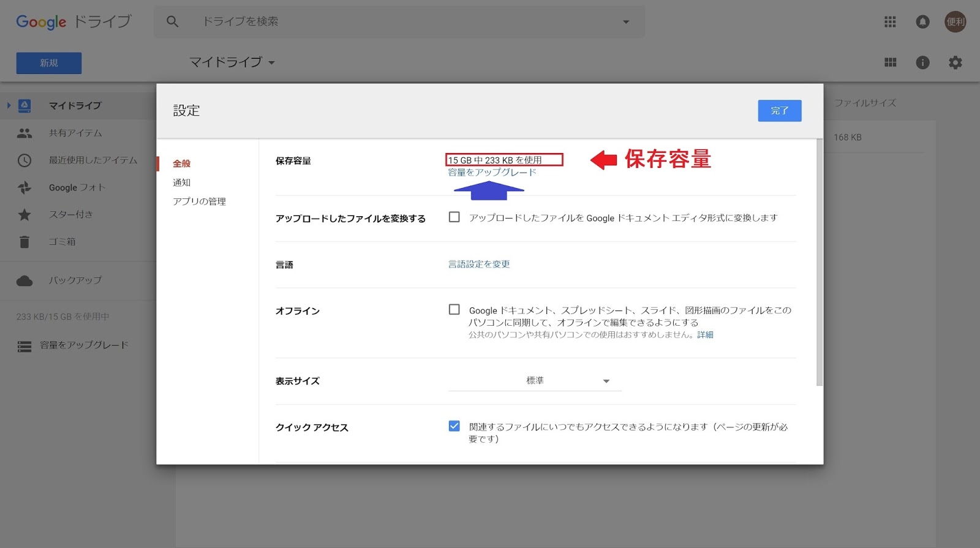Click the 168 KB file size cell

(847, 137)
